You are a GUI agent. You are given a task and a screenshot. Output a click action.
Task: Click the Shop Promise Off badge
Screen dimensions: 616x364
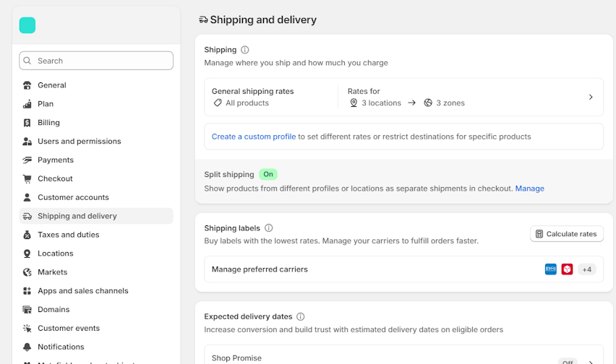point(568,362)
